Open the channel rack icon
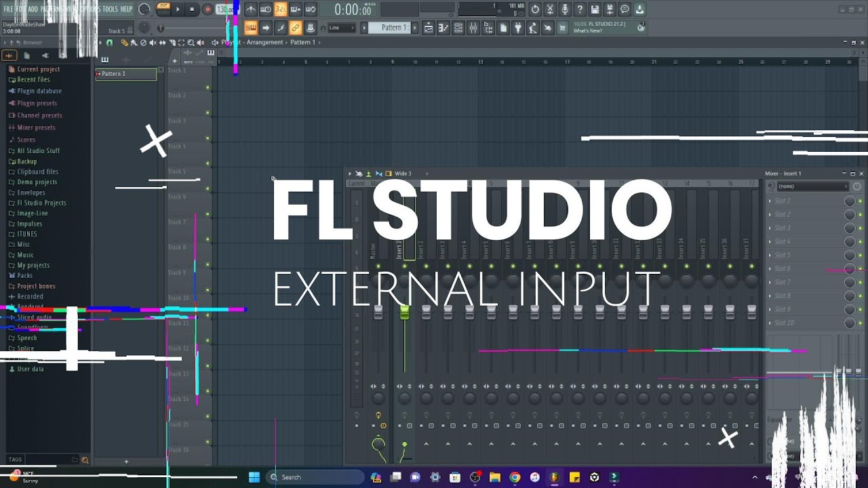 tap(458, 28)
